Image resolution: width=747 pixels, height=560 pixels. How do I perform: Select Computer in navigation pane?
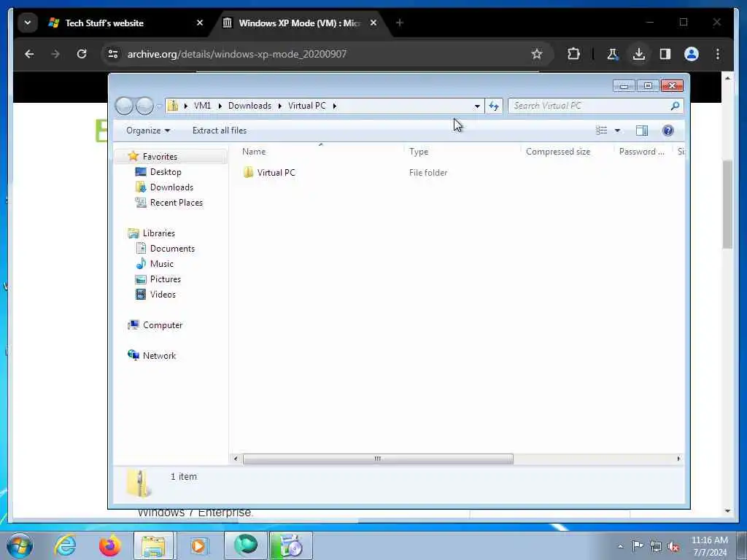pos(163,325)
